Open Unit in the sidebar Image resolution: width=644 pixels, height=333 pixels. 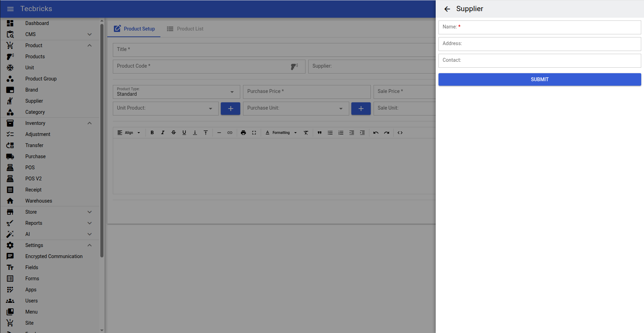click(50, 68)
